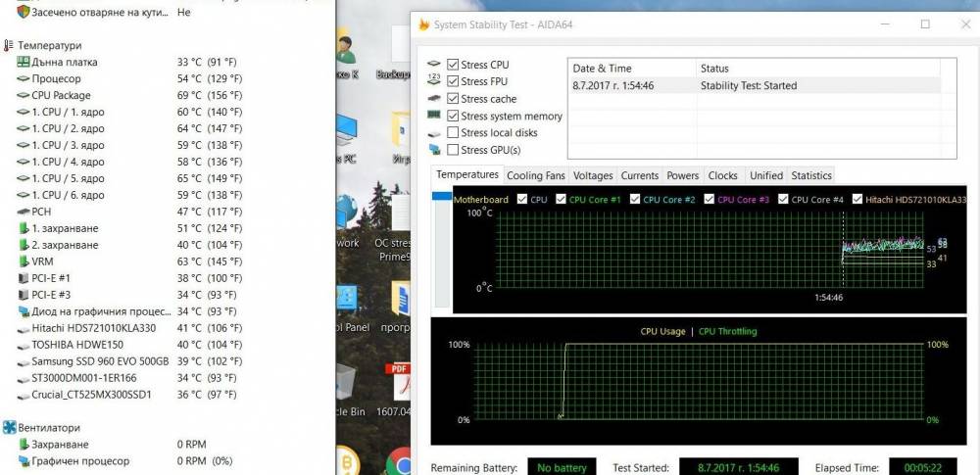Click the thermometer icon beside Температури
Viewport: 980px width, 475px height.
pos(8,46)
